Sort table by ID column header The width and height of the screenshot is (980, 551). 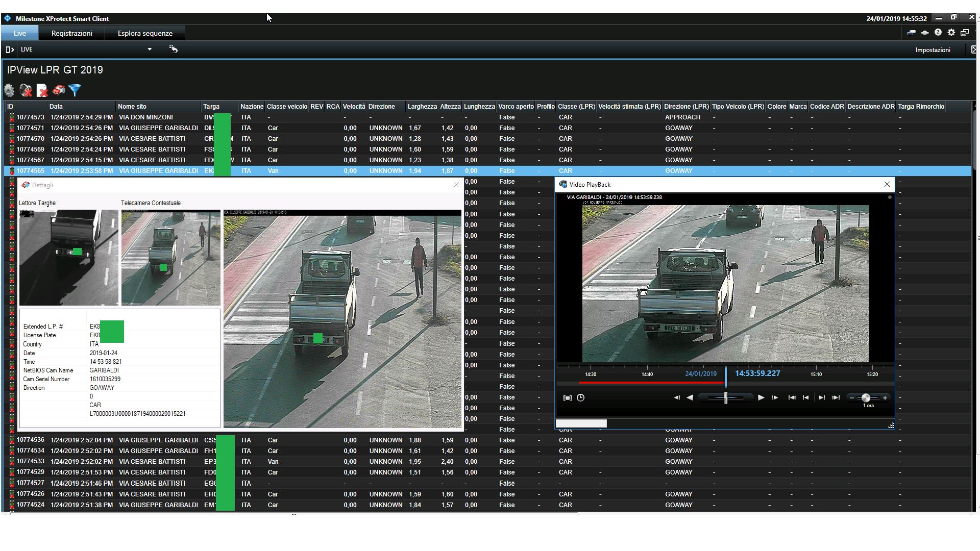[27, 107]
